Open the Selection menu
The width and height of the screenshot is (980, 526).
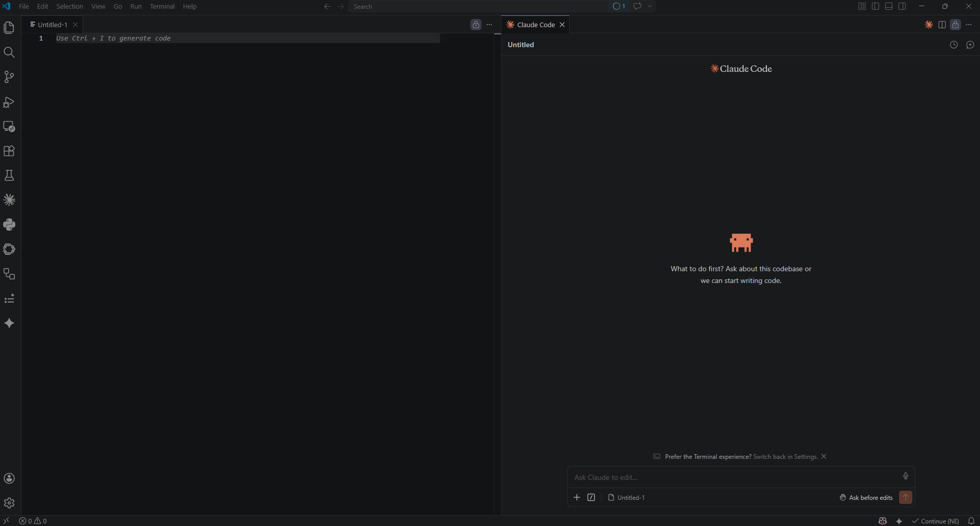(x=70, y=6)
